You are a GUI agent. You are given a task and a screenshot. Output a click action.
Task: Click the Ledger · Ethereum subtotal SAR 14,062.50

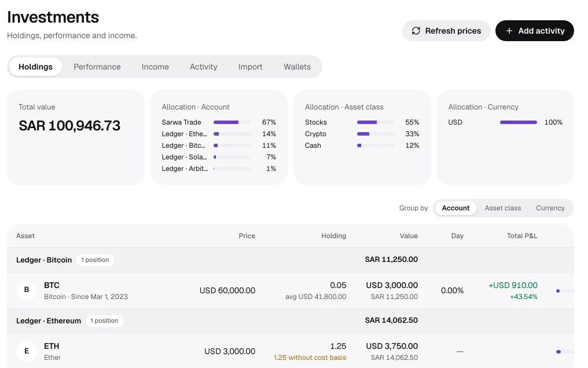391,320
